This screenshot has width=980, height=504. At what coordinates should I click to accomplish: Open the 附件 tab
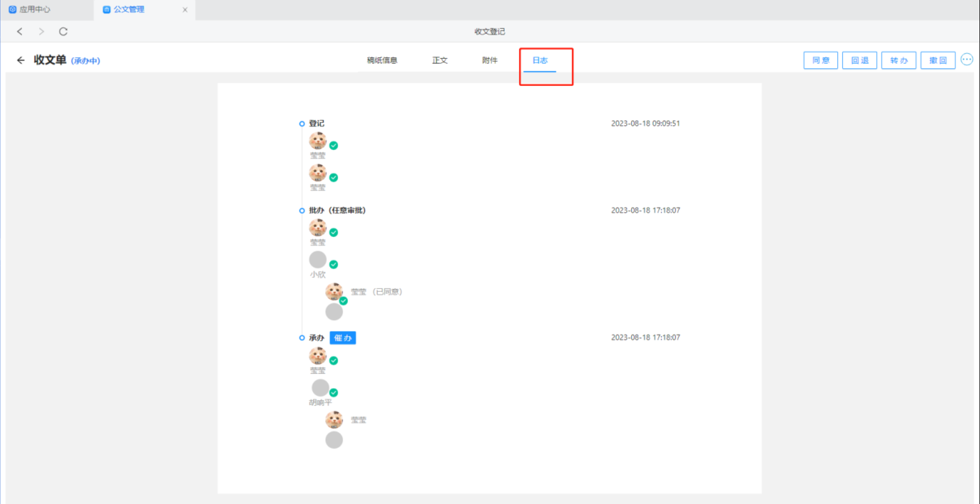(490, 60)
